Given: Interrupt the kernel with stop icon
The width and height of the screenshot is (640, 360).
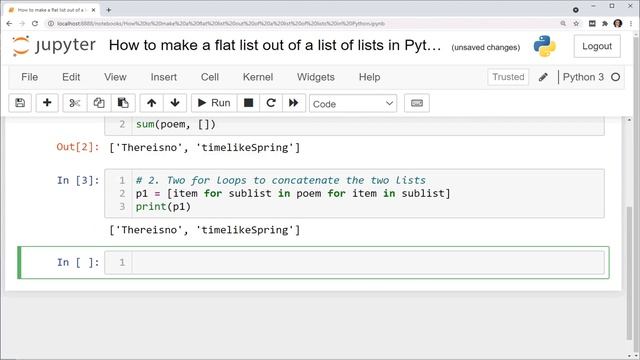Looking at the screenshot, I should tap(248, 103).
